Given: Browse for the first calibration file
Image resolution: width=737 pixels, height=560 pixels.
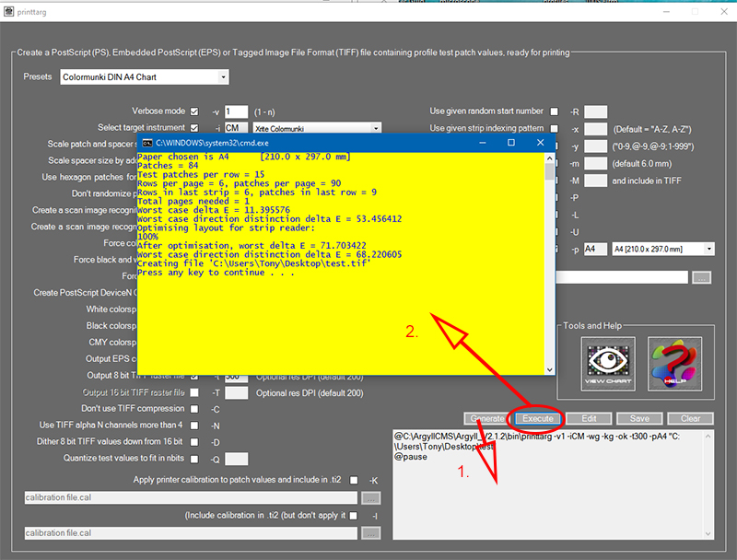Looking at the screenshot, I should click(x=370, y=498).
